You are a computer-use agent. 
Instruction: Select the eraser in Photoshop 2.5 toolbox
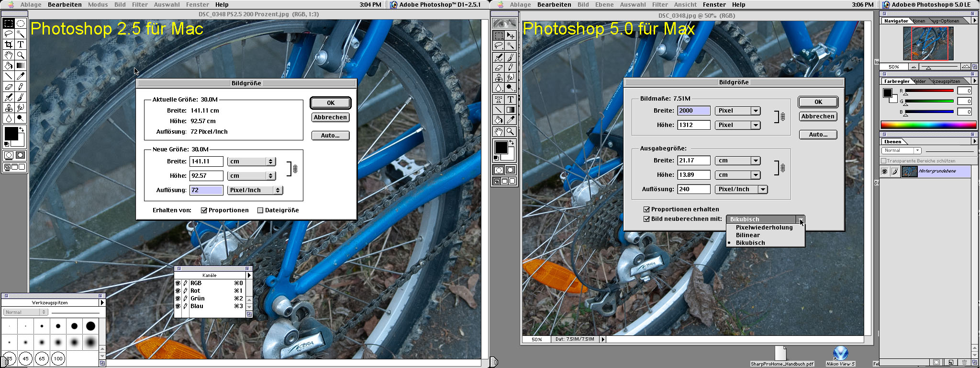(9, 87)
